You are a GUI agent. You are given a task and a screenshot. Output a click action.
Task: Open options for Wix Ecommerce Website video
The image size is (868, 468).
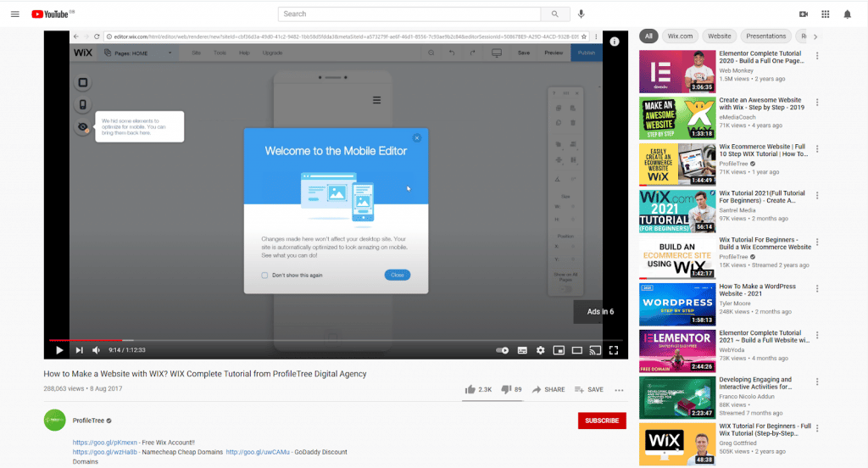tap(817, 149)
